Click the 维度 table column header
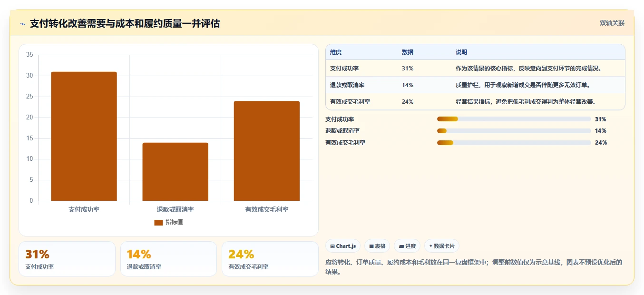The width and height of the screenshot is (644, 295). click(x=336, y=52)
